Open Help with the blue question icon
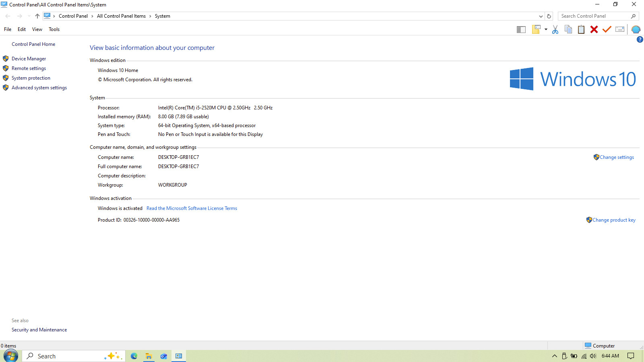This screenshot has width=644, height=362. click(x=640, y=39)
